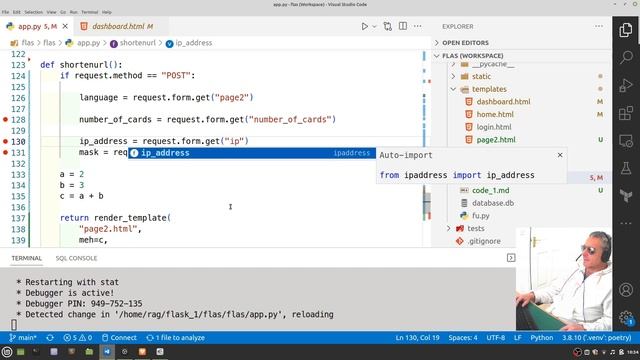Click Ln 130, Col 19 cursor position
Image resolution: width=640 pixels, height=360 pixels.
[417, 338]
